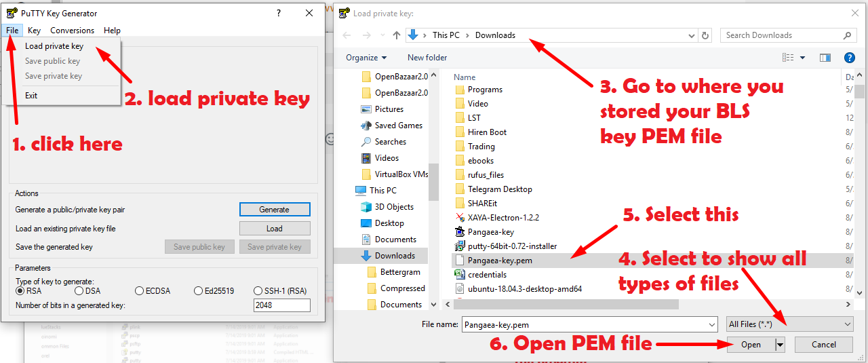Click the Up one level arrow
The height and width of the screenshot is (363, 868).
point(397,35)
